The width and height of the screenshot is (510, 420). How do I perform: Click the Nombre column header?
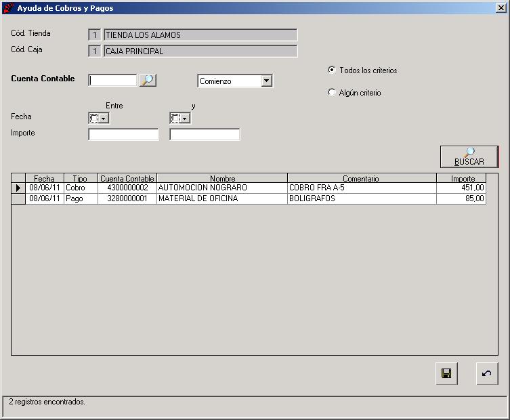point(222,178)
